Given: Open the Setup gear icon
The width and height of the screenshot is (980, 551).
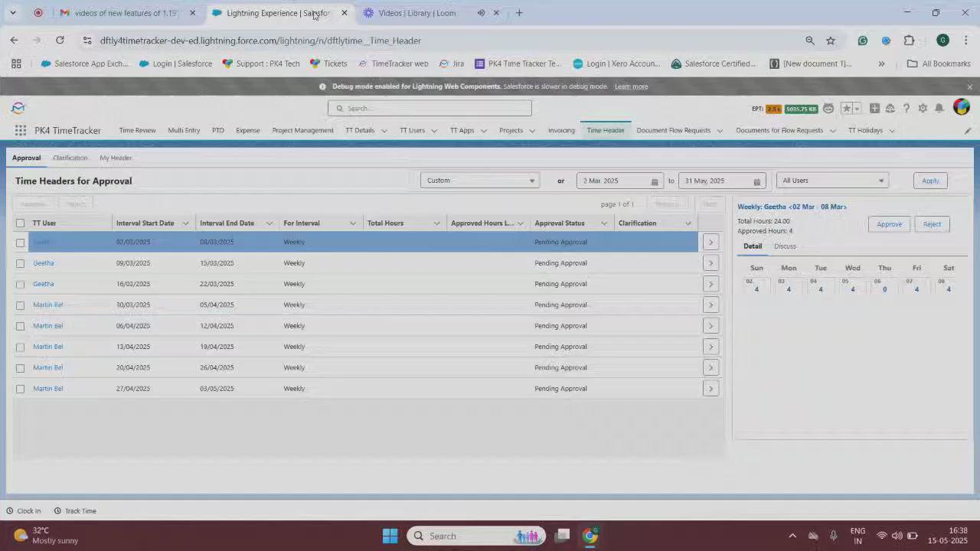Looking at the screenshot, I should (923, 109).
